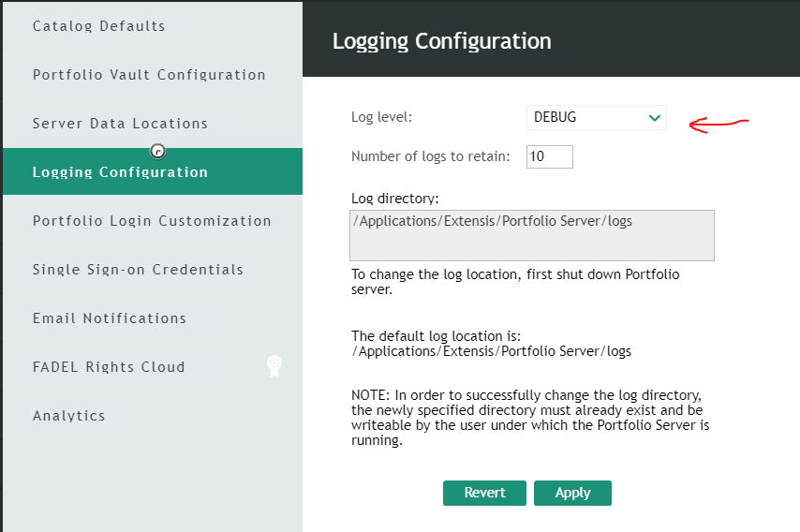This screenshot has height=532, width=800.
Task: Select FADEL Rights Cloud sidebar entry
Action: click(109, 367)
